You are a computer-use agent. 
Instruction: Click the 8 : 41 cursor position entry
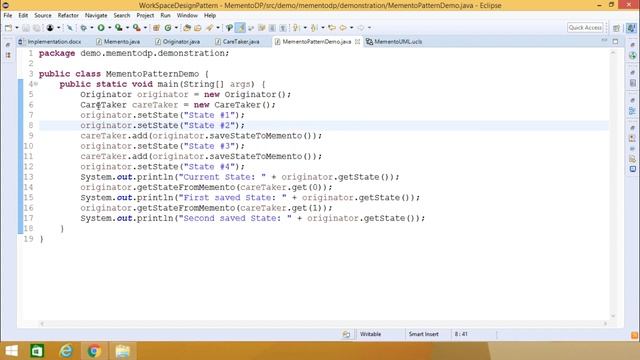tap(461, 334)
